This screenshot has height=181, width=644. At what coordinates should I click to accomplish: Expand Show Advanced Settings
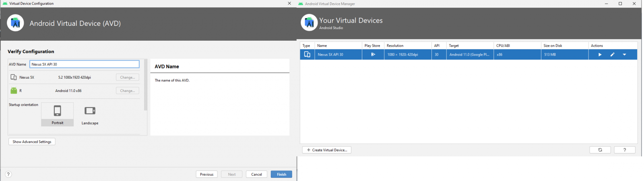(32, 142)
